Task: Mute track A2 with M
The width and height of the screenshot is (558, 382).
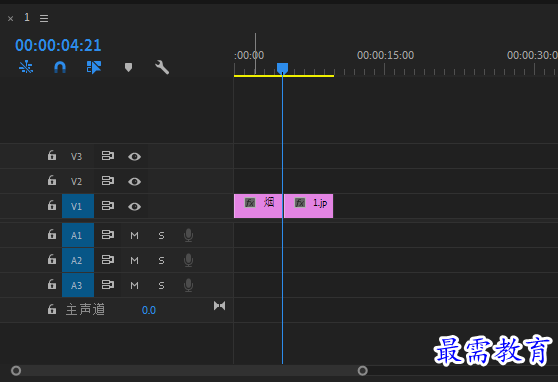Action: [x=135, y=261]
